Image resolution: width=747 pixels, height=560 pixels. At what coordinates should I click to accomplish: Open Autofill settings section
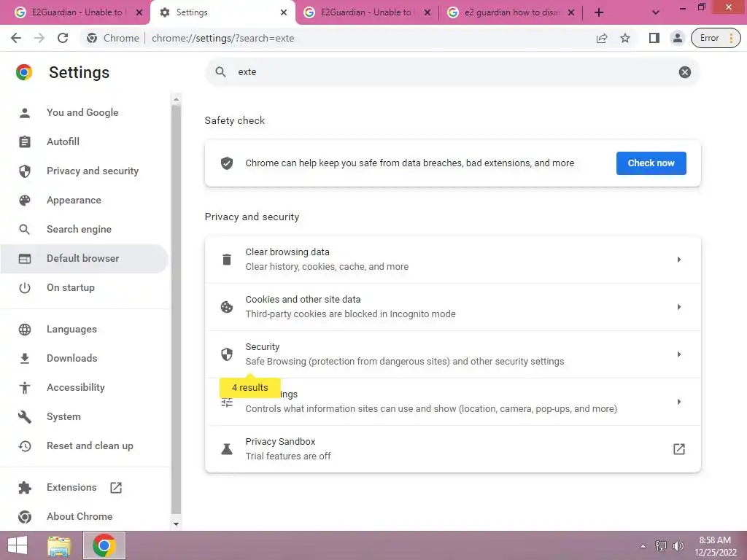(85, 142)
